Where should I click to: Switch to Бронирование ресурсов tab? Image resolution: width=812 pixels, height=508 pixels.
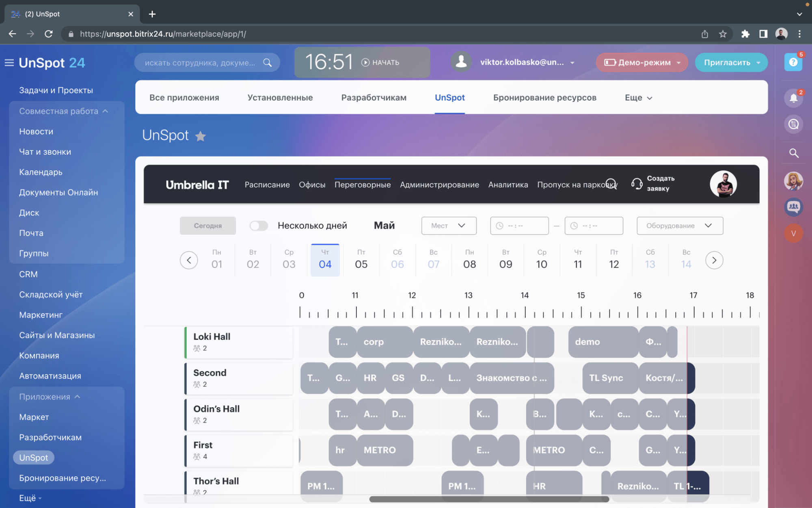(x=545, y=98)
